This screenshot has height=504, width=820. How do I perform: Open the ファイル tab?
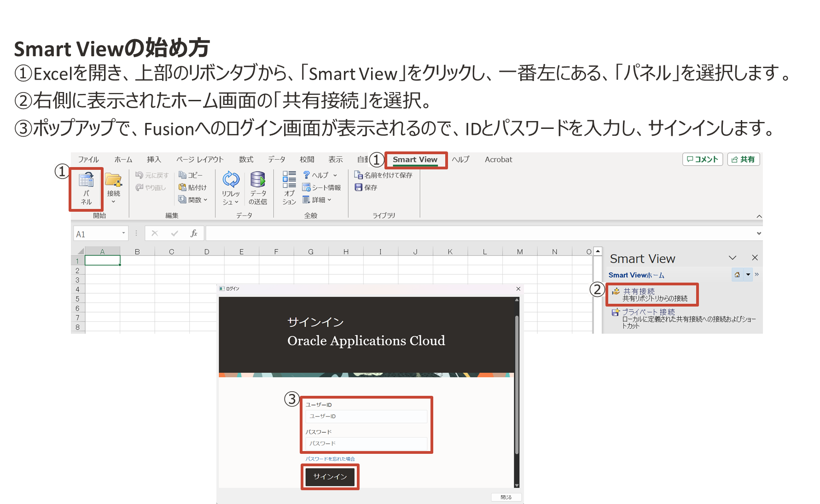click(x=88, y=159)
